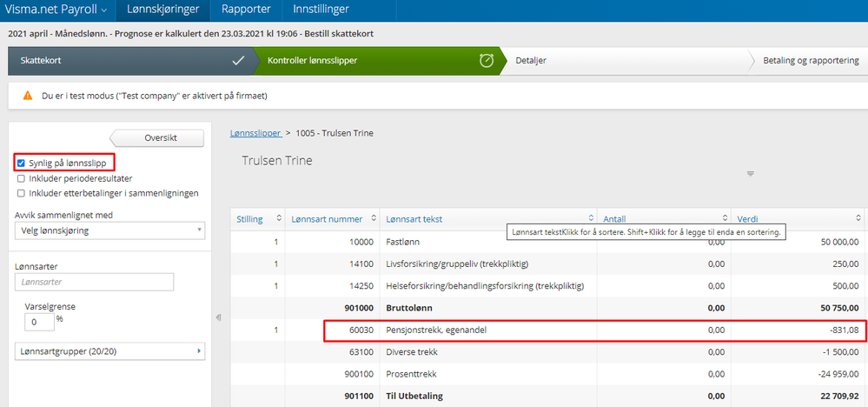This screenshot has height=407, width=868.
Task: Click the small filter triangle above the table
Action: [x=751, y=174]
